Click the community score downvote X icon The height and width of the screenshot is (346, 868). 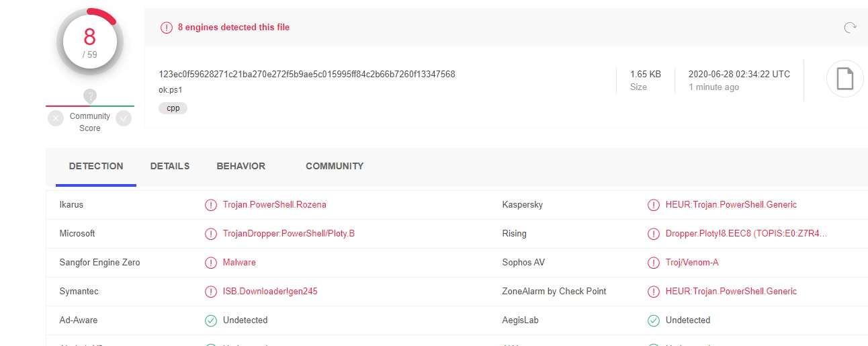coord(56,119)
